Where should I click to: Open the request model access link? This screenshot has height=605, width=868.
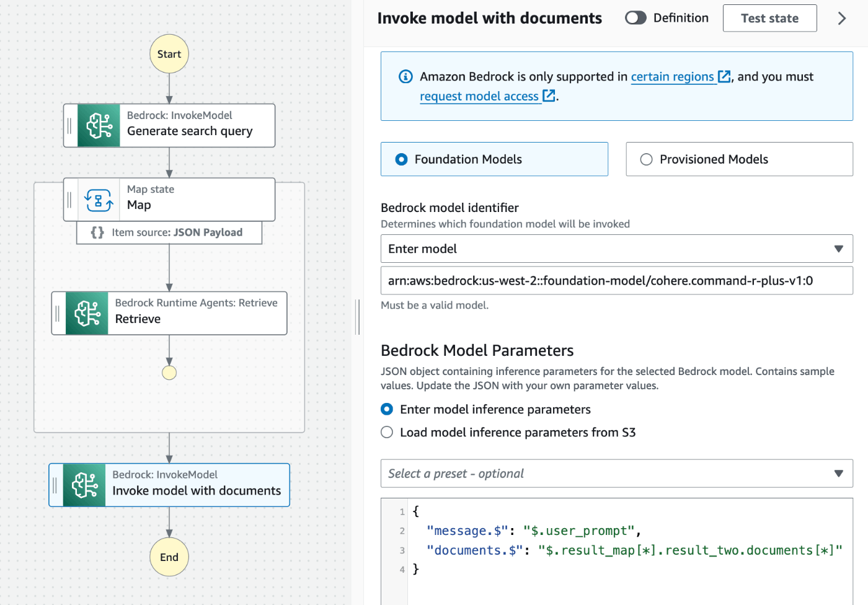click(479, 96)
